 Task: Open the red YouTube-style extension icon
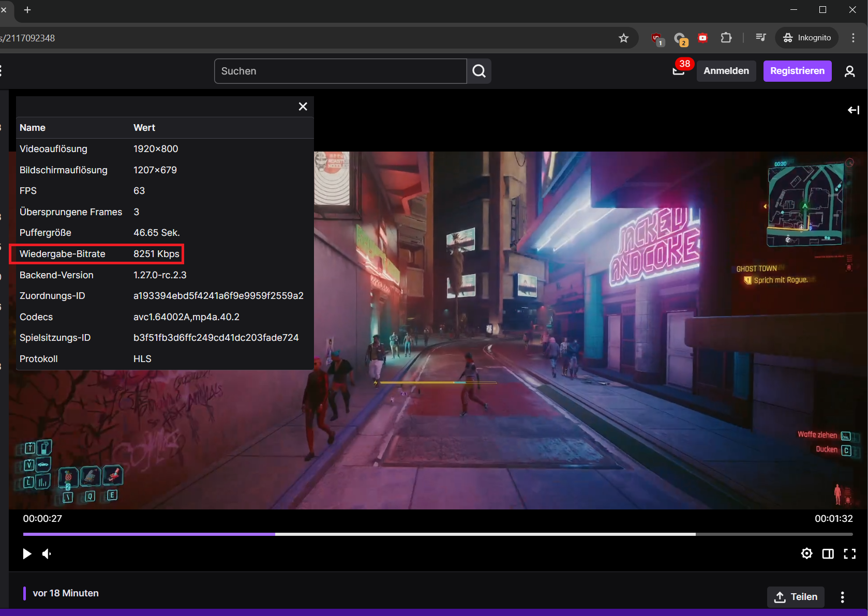point(702,38)
